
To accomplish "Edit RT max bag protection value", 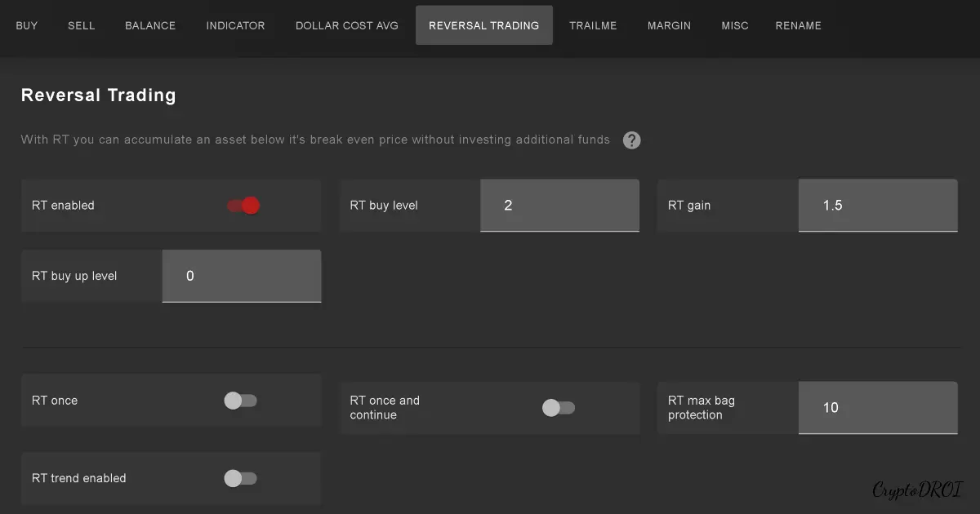I will click(878, 408).
